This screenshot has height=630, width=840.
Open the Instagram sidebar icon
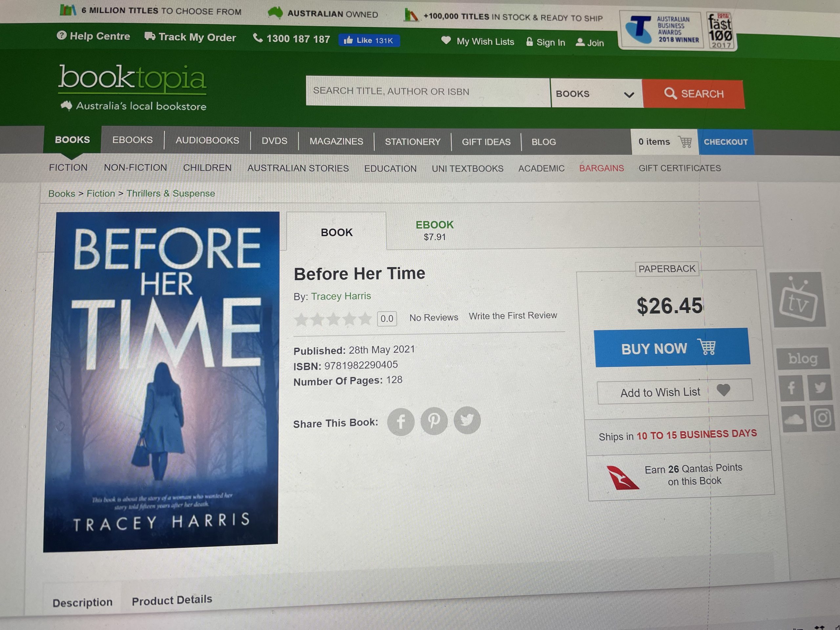823,418
